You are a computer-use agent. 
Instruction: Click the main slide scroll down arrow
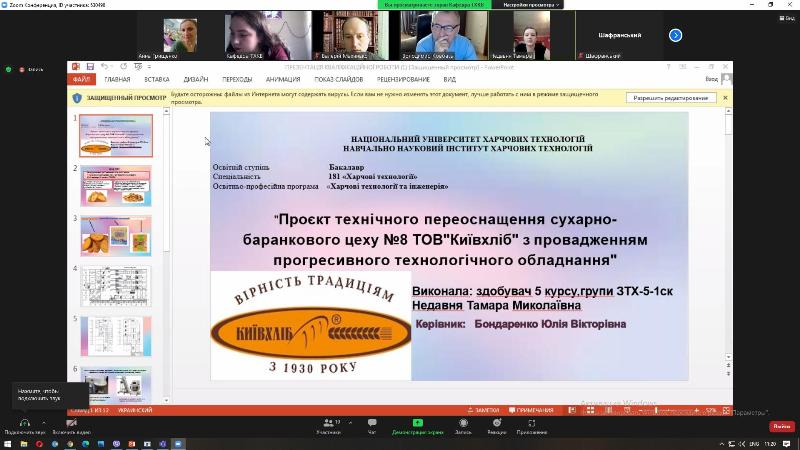(728, 357)
